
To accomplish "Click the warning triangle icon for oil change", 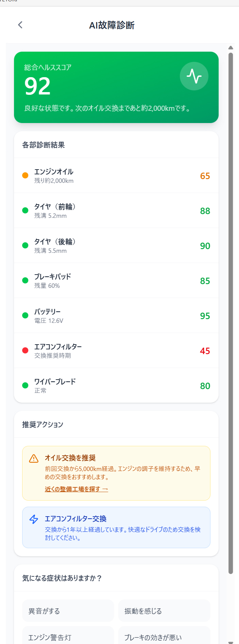I will point(34,458).
